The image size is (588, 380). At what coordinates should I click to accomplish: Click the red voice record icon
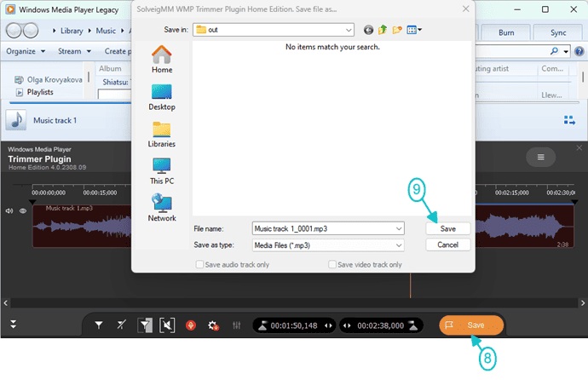click(x=191, y=325)
